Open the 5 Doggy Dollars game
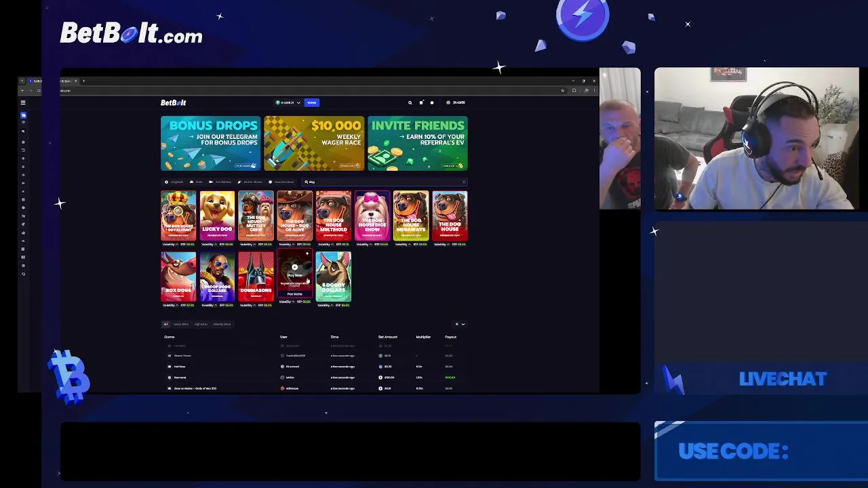 tap(333, 277)
